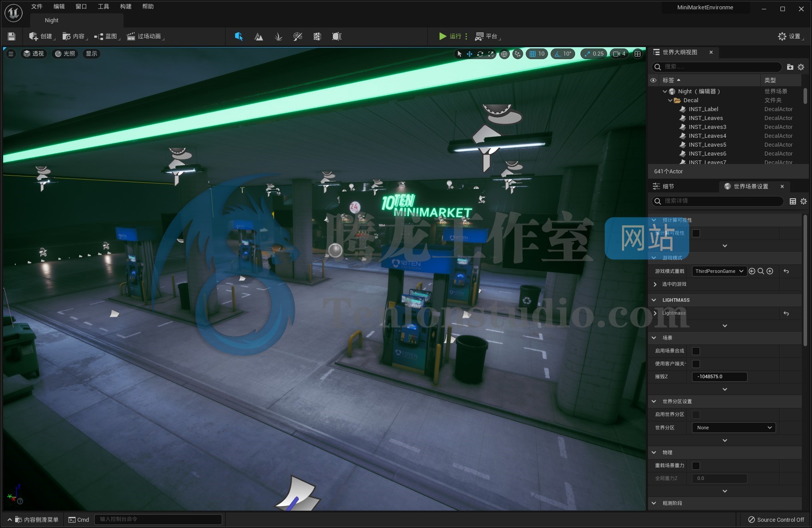The height and width of the screenshot is (528, 812).
Task: Close World Settings tab
Action: (782, 187)
